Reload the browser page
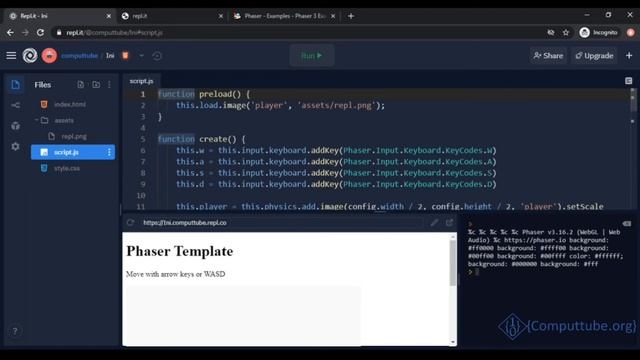 point(40,32)
